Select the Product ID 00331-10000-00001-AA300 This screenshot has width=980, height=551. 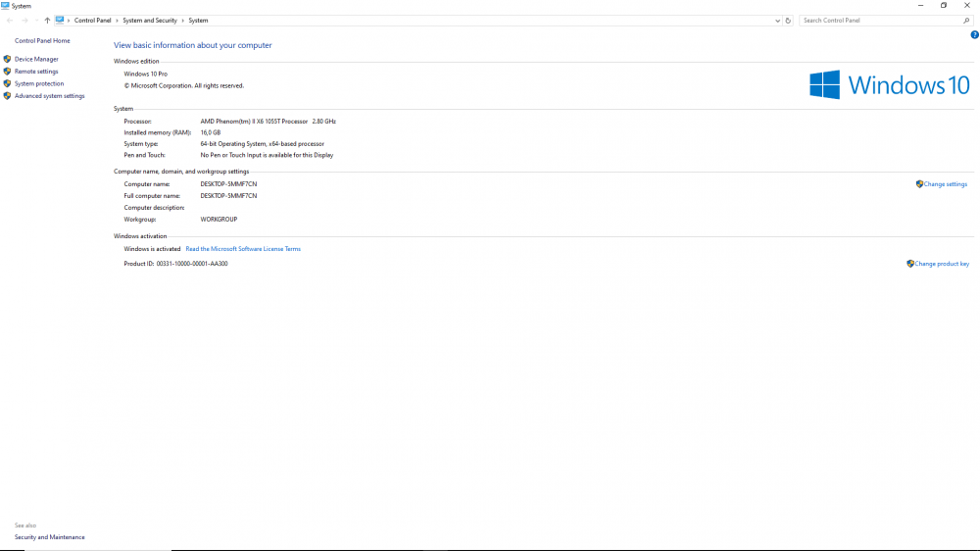coord(192,264)
